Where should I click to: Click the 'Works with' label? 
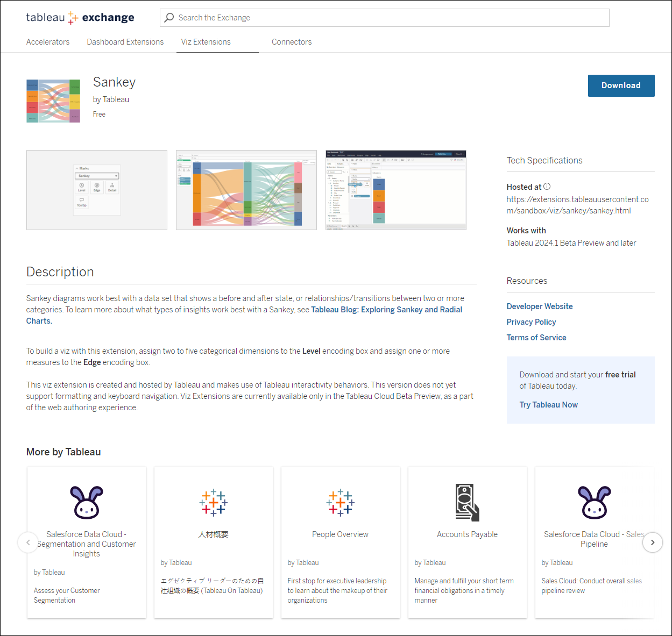[526, 230]
